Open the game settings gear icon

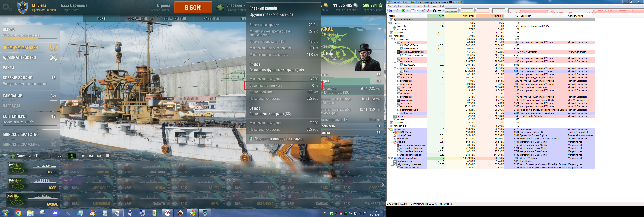coord(7,7)
